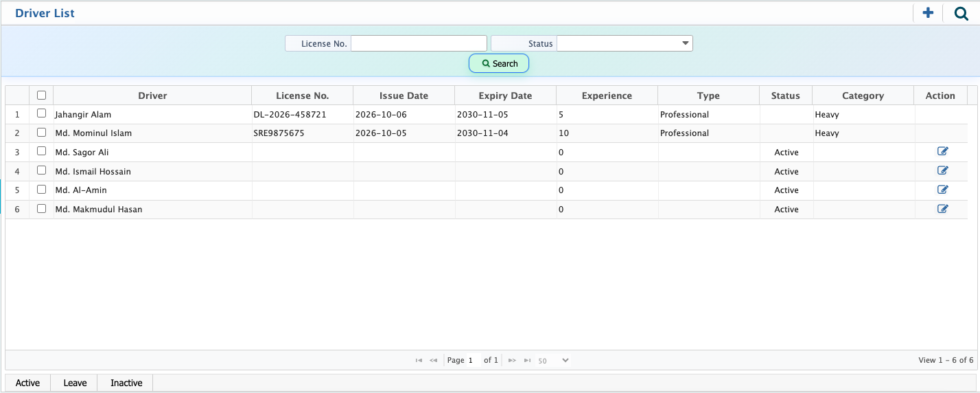Select driver name Md. Sagor Ali
Screen dimensions: 980x393
pyautogui.click(x=82, y=153)
